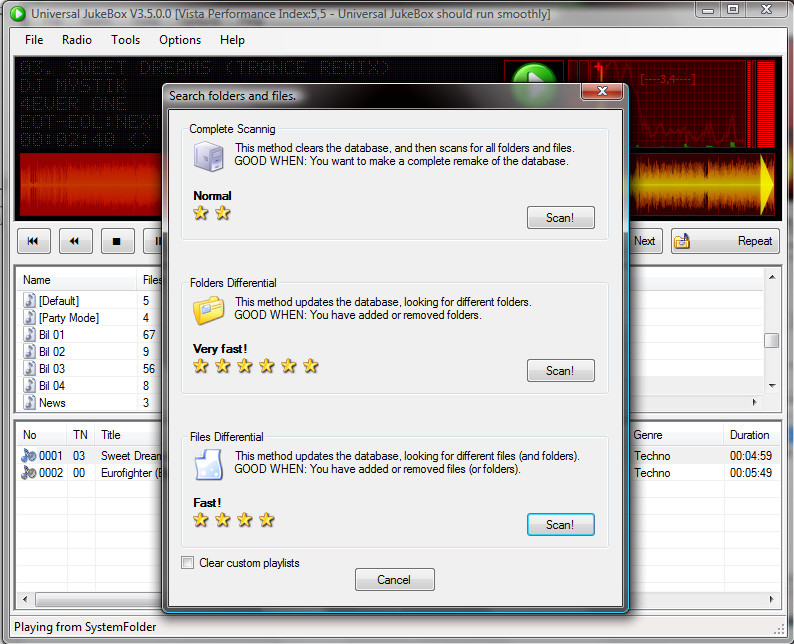Click the file icon in Files Differential
Image resolution: width=794 pixels, height=644 pixels.
(x=208, y=464)
